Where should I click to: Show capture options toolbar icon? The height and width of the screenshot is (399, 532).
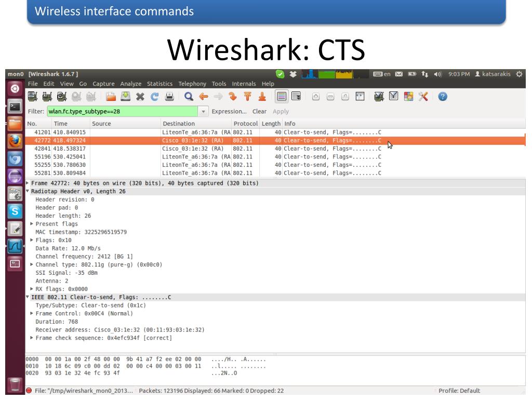pos(47,97)
